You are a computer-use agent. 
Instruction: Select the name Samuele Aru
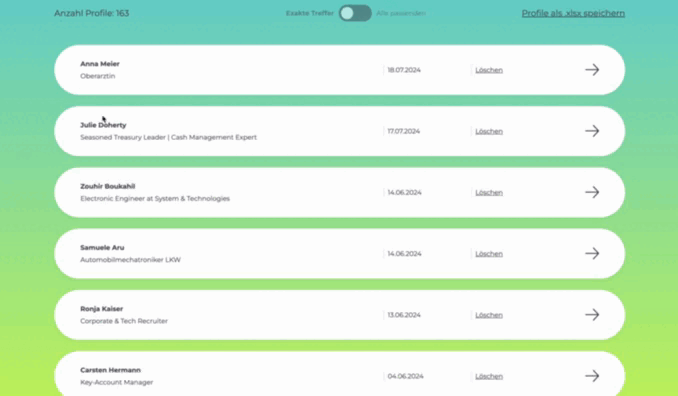pyautogui.click(x=102, y=248)
